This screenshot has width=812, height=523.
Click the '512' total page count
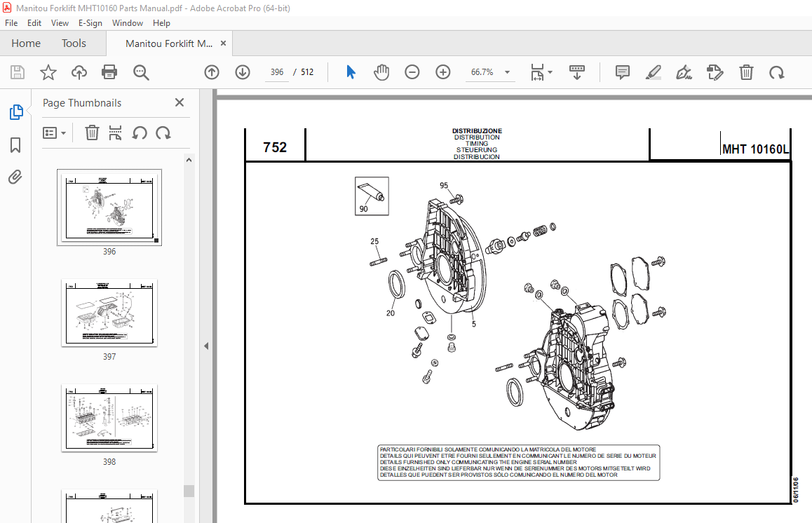tap(307, 72)
